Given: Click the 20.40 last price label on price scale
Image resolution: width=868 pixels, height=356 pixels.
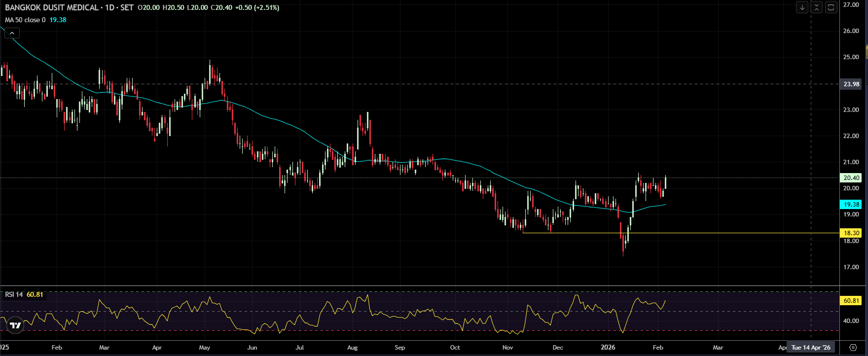Looking at the screenshot, I should (x=852, y=178).
